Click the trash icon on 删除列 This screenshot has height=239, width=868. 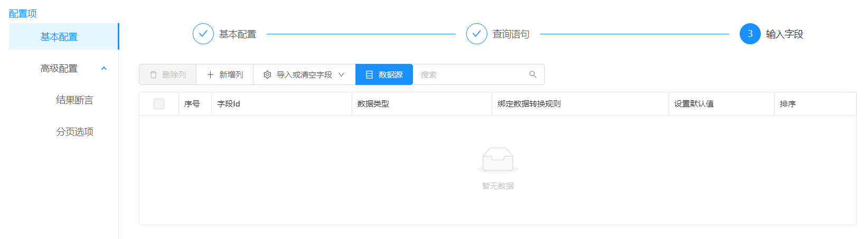coord(154,75)
